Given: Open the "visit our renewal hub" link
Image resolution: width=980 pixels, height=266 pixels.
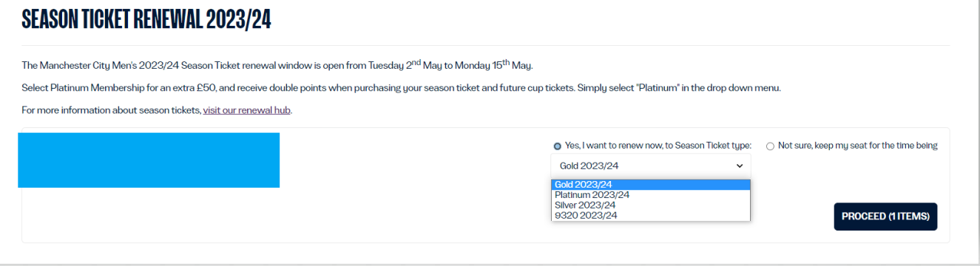Looking at the screenshot, I should tap(247, 110).
